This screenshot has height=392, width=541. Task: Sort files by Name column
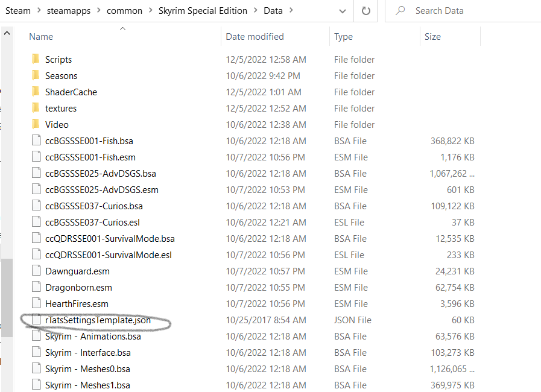(x=41, y=37)
